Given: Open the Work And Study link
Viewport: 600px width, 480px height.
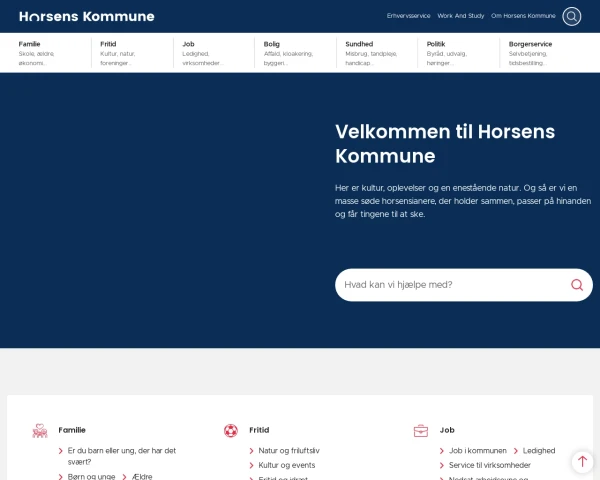Looking at the screenshot, I should [x=461, y=16].
